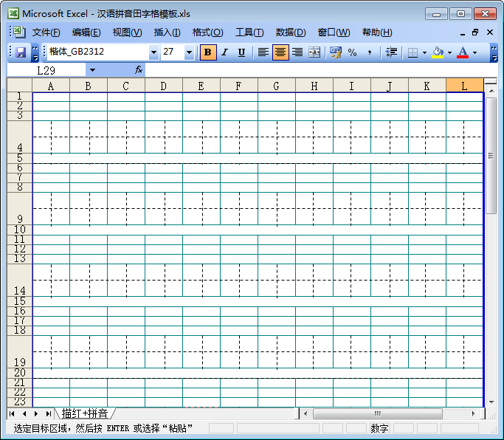Click the Italic formatting icon

click(x=225, y=52)
